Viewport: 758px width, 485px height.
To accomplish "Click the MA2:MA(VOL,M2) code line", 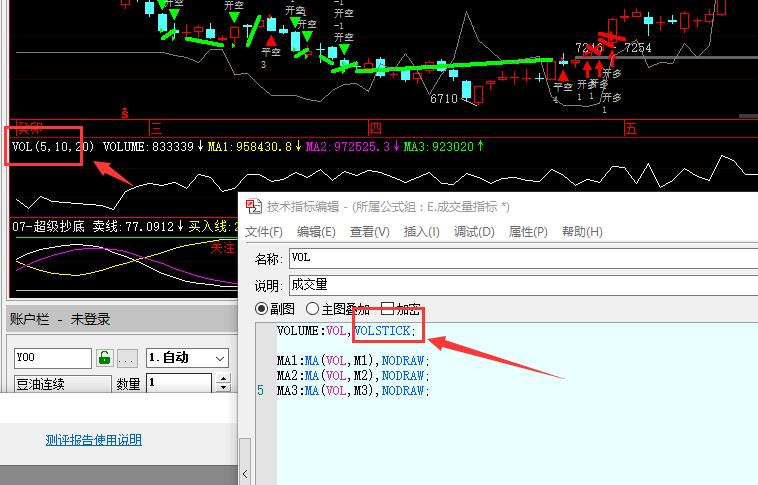I will click(x=353, y=376).
